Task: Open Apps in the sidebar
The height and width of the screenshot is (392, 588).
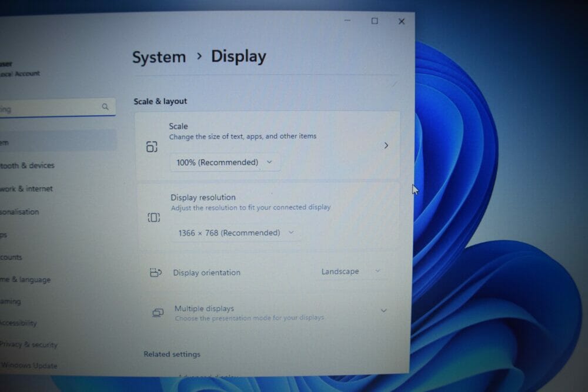Action: [4, 235]
